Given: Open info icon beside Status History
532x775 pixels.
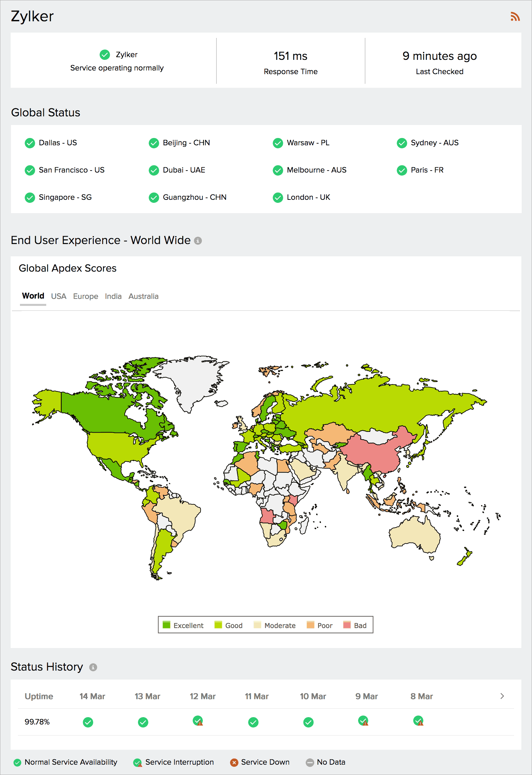Looking at the screenshot, I should tap(93, 667).
